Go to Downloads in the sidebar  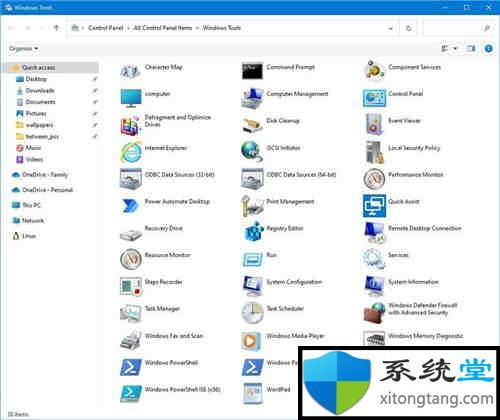click(x=40, y=91)
